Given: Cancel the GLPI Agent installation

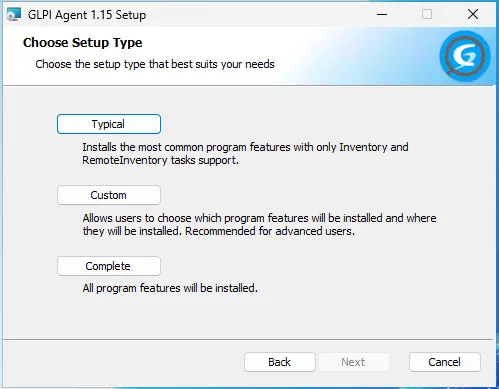Looking at the screenshot, I should 445,362.
